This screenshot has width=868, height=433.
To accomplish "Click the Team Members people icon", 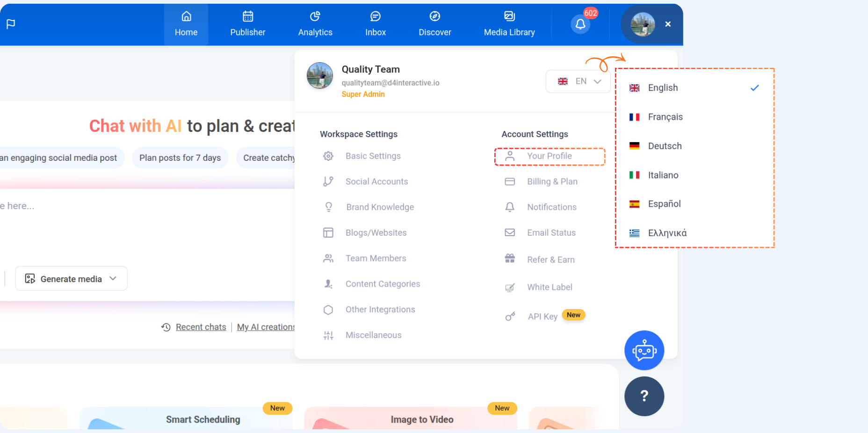I will pos(328,258).
